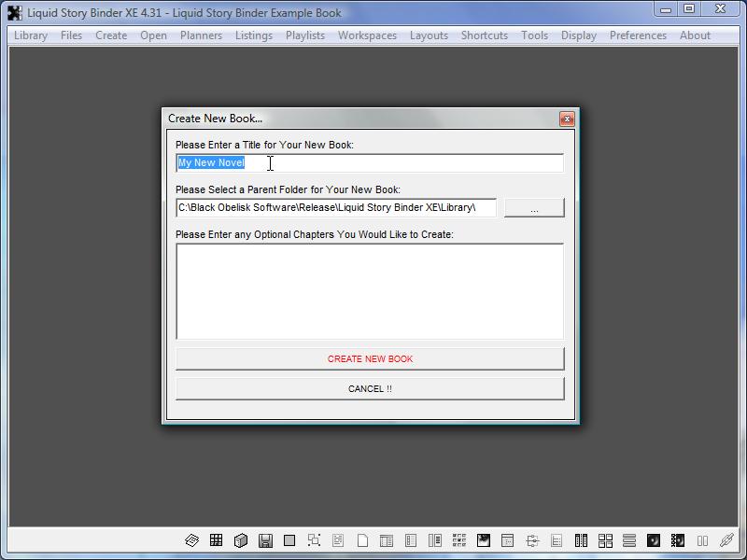
Task: Click the floppy disk save icon
Action: (x=265, y=540)
